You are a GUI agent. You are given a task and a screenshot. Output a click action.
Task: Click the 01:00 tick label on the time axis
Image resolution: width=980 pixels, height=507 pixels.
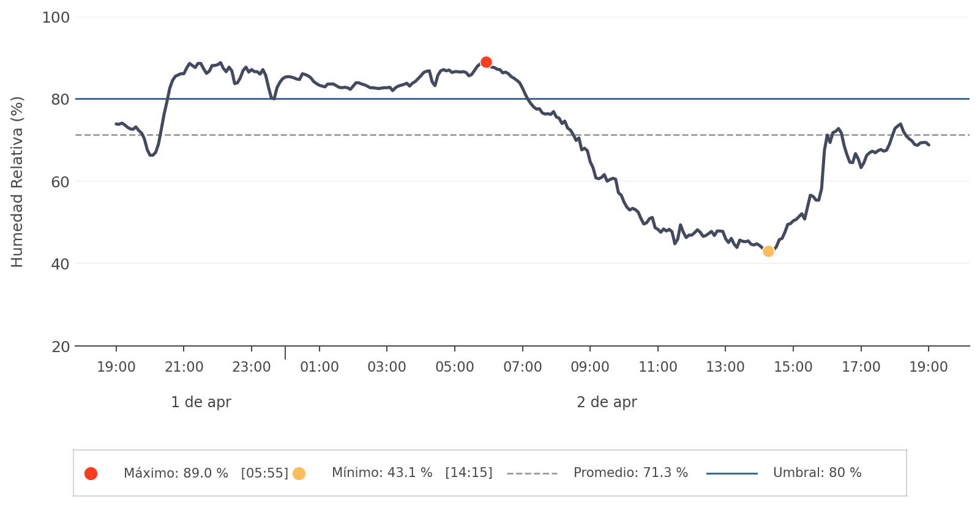point(320,367)
